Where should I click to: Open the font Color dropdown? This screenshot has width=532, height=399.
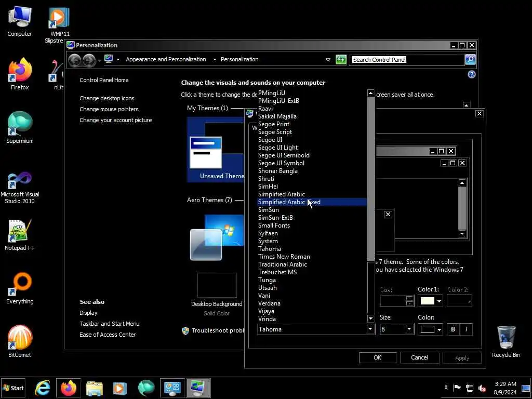pos(439,329)
